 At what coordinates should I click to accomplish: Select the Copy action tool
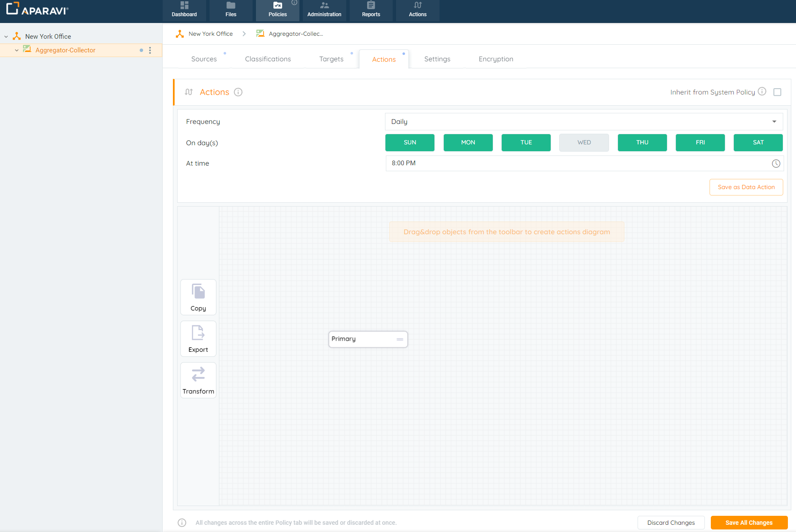pos(198,297)
